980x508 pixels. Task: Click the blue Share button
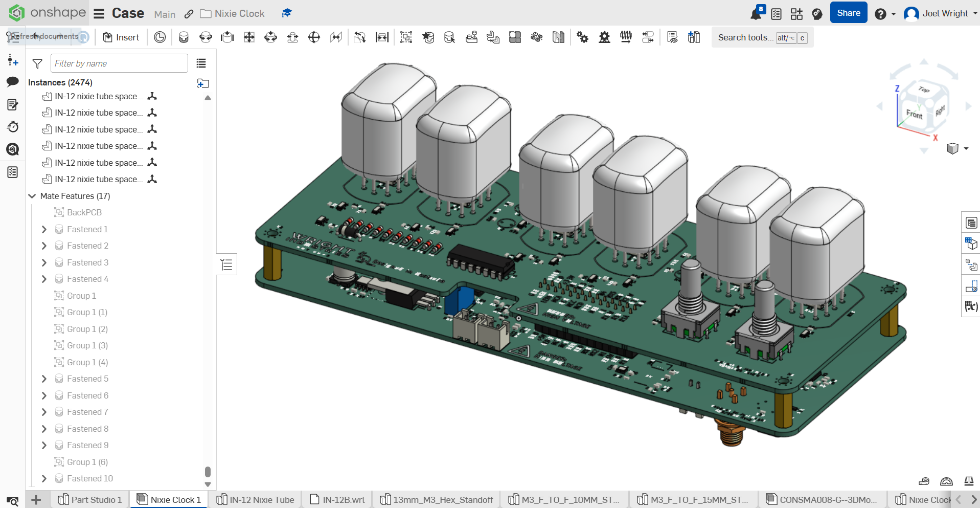point(849,13)
